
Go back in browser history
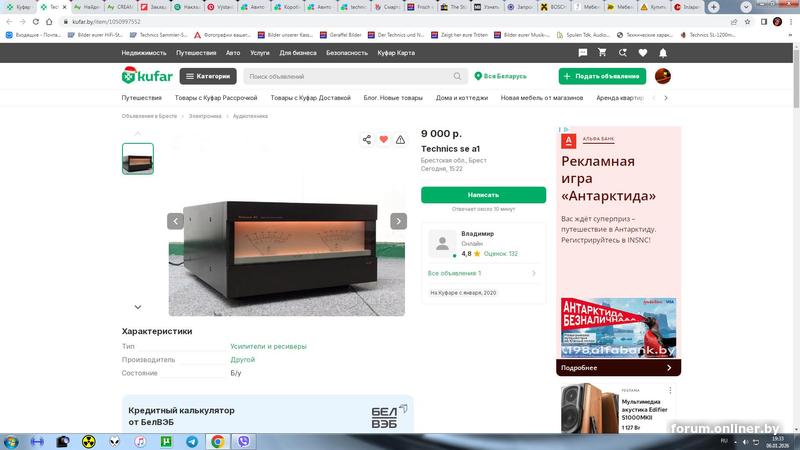[9, 21]
